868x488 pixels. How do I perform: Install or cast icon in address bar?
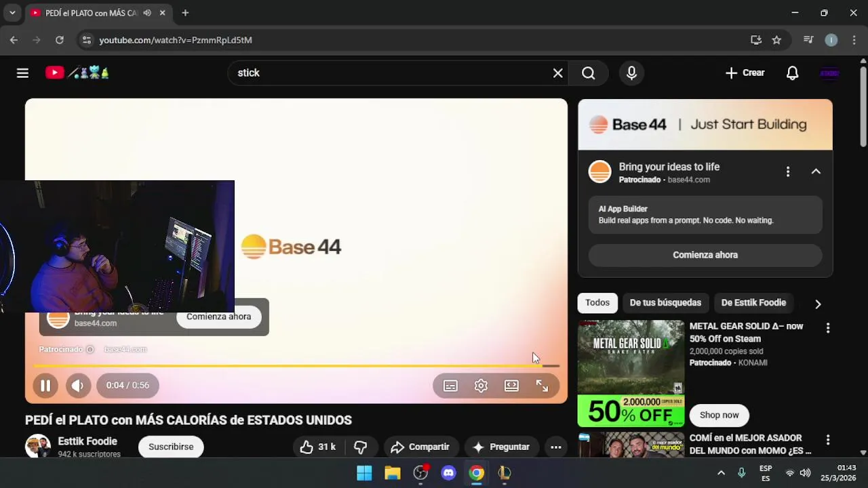pyautogui.click(x=756, y=40)
